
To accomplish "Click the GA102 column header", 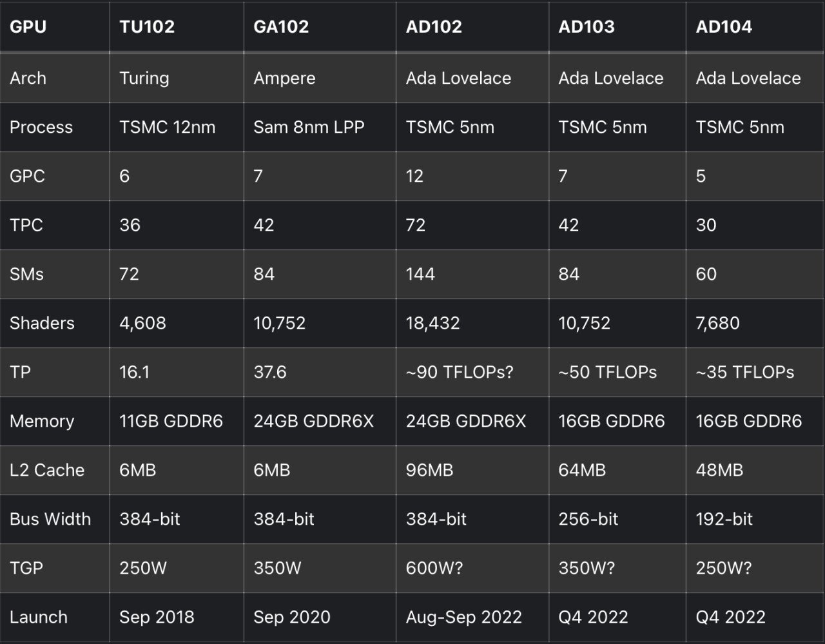I will (x=281, y=27).
